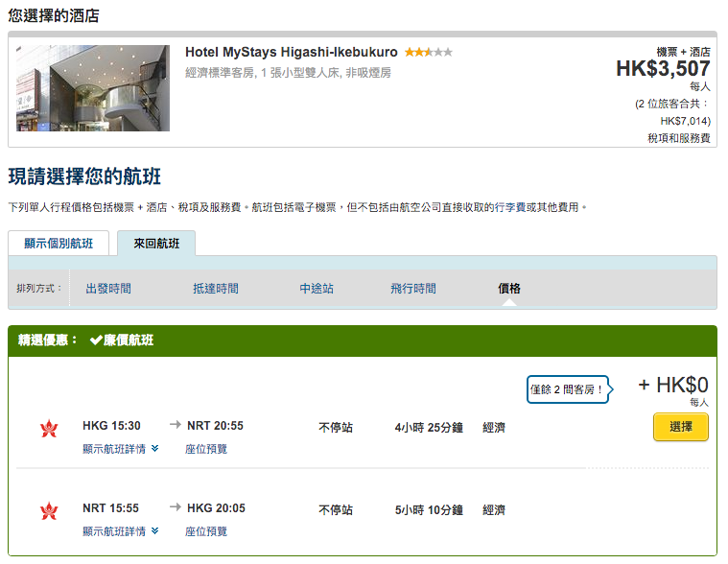This screenshot has height=564, width=728.
Task: Click the 經濟標準客房 room description text
Action: 288,73
